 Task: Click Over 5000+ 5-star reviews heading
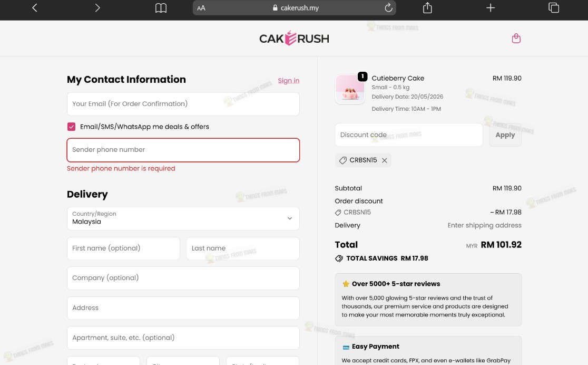(396, 284)
